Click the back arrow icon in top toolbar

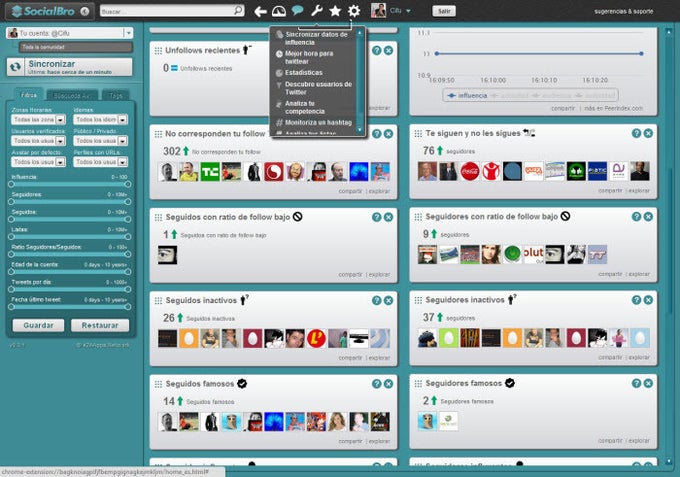pyautogui.click(x=260, y=11)
